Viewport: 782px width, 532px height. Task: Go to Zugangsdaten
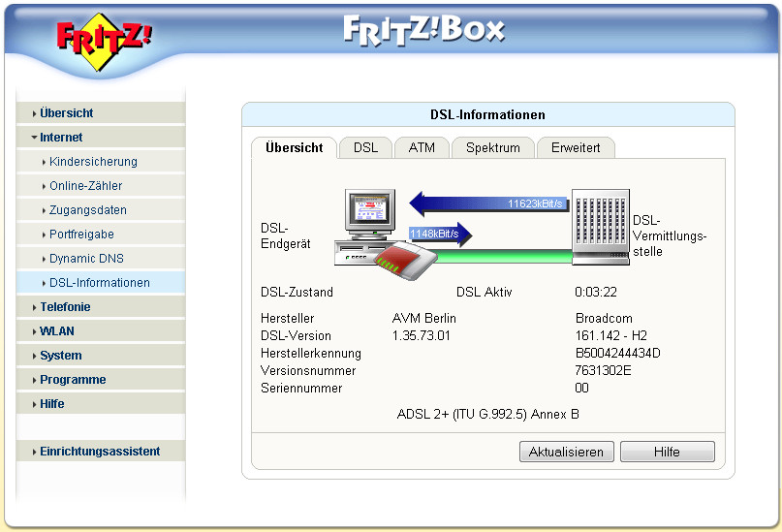[x=100, y=210]
